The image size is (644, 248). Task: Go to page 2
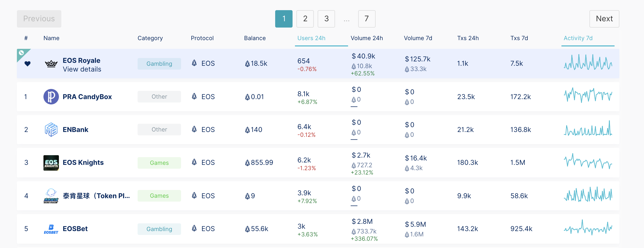coord(305,19)
